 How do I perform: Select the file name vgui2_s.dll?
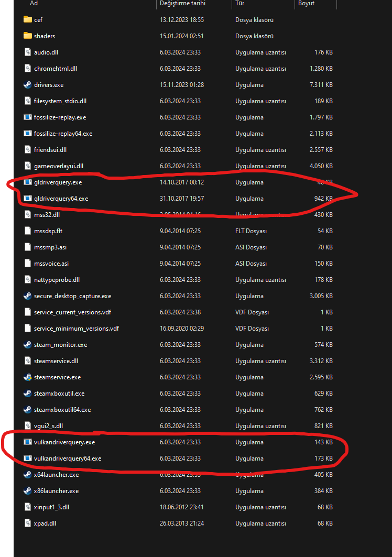pos(48,426)
